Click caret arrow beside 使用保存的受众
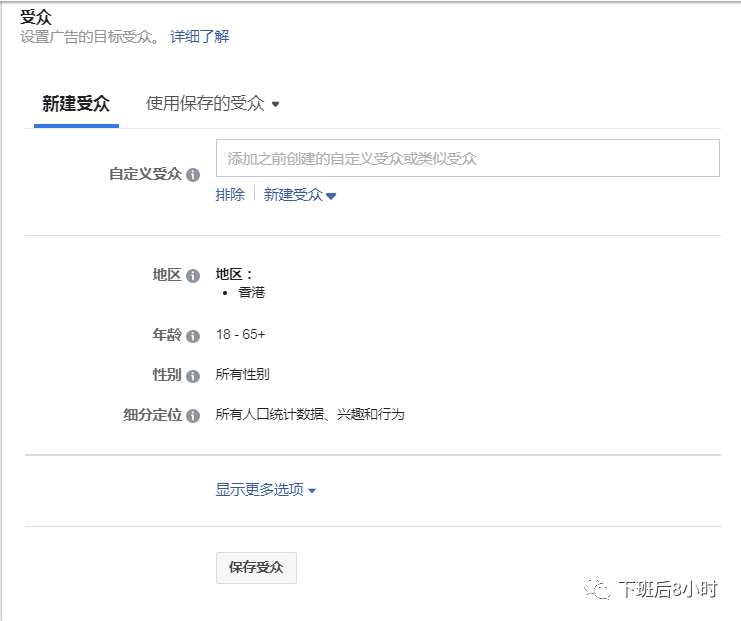Viewport: 741px width, 621px height. pyautogui.click(x=276, y=105)
